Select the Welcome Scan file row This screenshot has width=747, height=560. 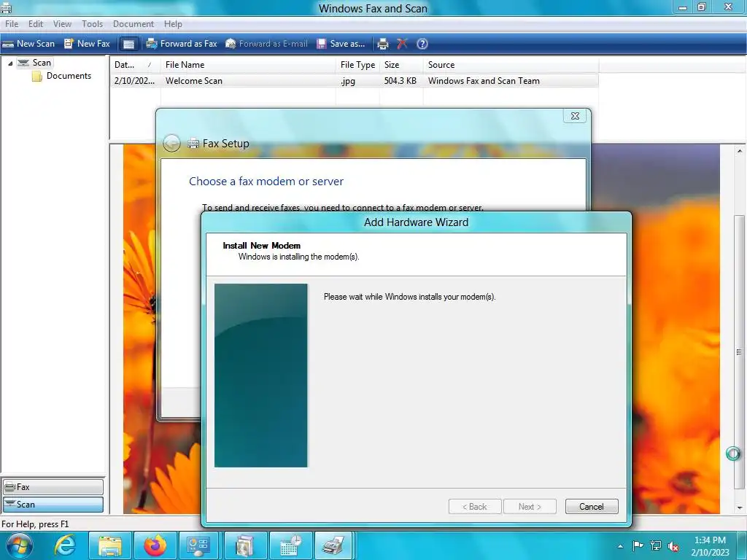click(355, 81)
